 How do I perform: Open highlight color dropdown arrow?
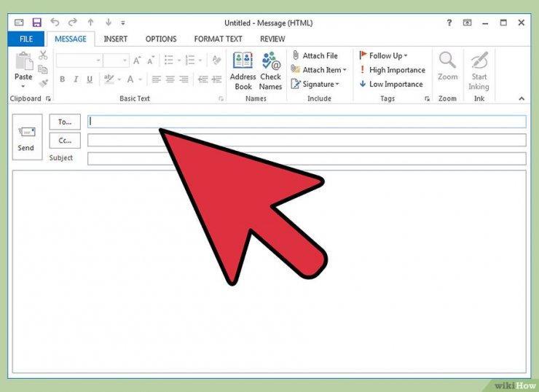coord(119,79)
